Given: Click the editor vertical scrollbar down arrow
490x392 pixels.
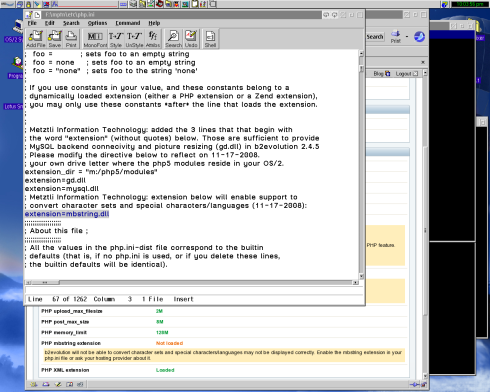Looking at the screenshot, I should coord(361,276).
